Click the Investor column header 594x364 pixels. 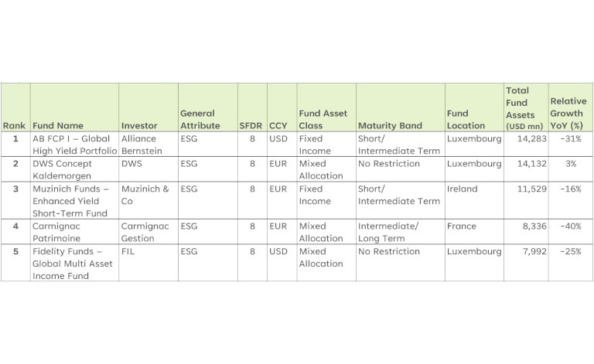tap(139, 125)
